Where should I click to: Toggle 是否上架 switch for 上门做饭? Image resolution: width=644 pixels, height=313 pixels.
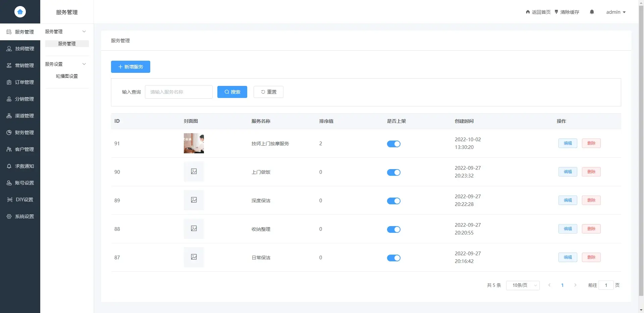click(x=394, y=172)
